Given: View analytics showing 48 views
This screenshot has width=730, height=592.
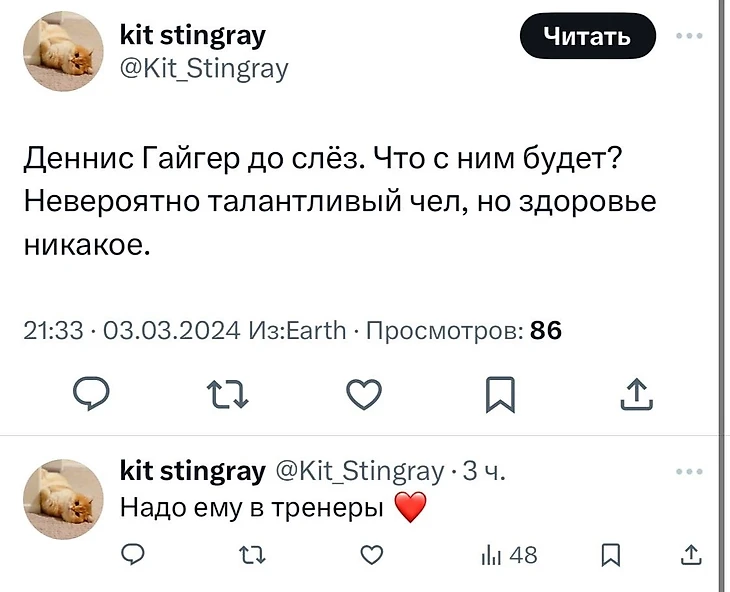Looking at the screenshot, I should (x=509, y=555).
